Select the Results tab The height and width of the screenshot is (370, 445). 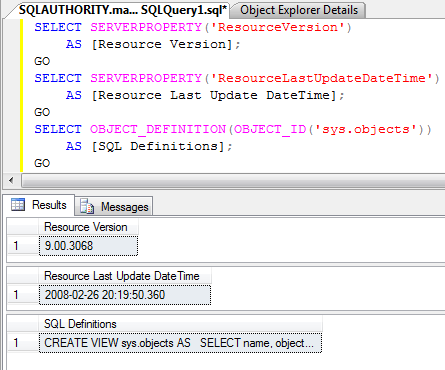click(39, 205)
